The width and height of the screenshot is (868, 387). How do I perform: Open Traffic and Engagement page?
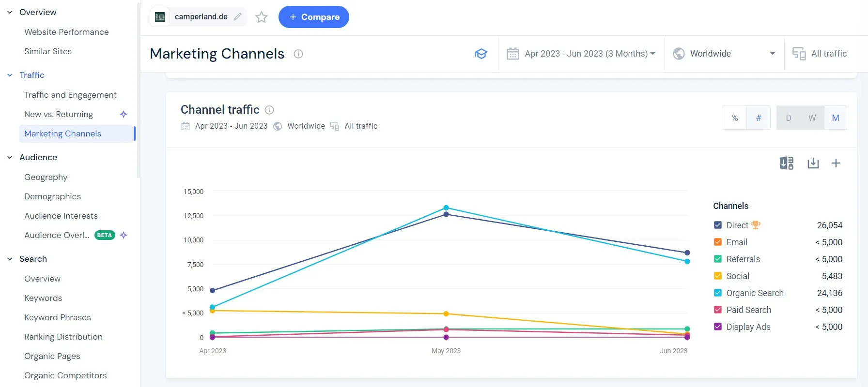coord(70,95)
